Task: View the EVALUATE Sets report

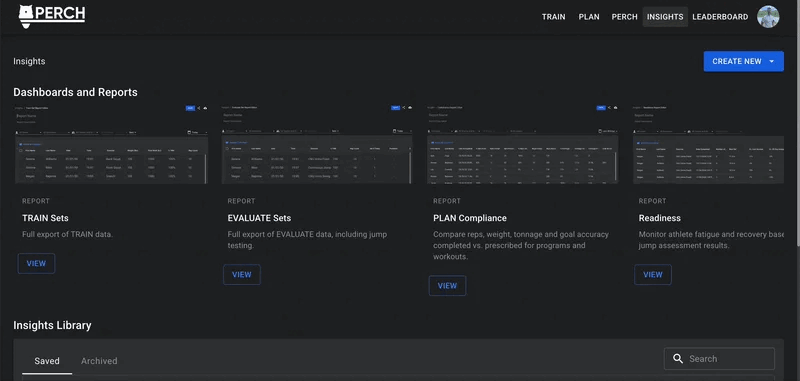Action: (242, 274)
